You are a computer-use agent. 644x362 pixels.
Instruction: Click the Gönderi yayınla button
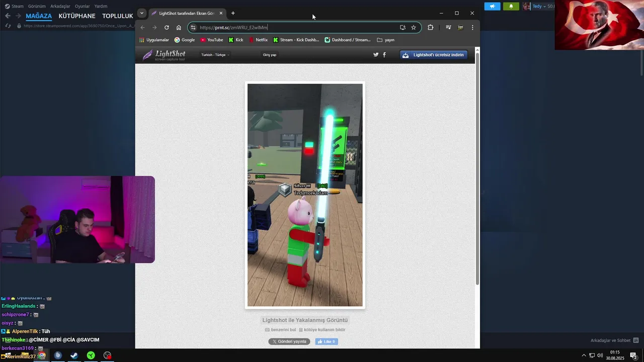[289, 341]
